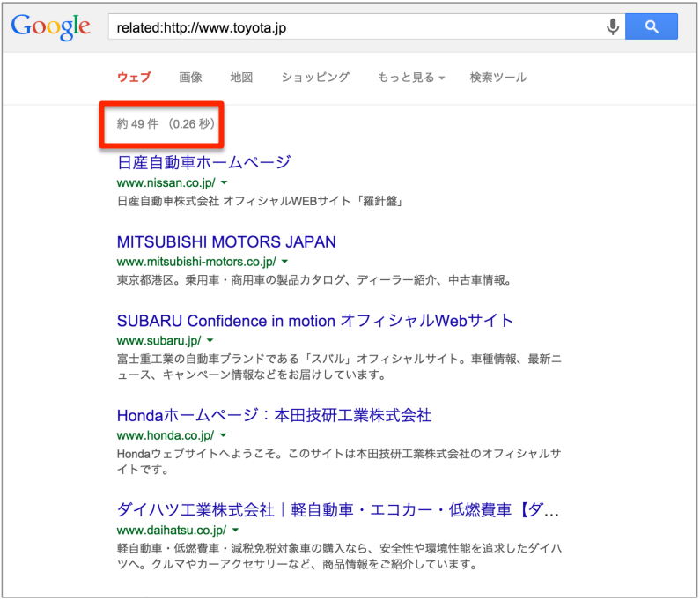Click the 約 49 件 result count text
Screen dimensions: 700x601
pyautogui.click(x=137, y=123)
